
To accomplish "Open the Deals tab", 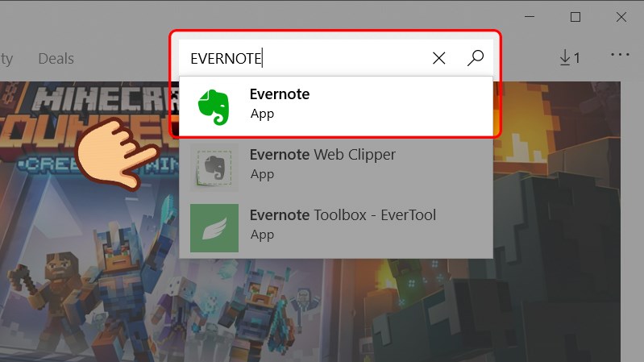I will pyautogui.click(x=56, y=58).
